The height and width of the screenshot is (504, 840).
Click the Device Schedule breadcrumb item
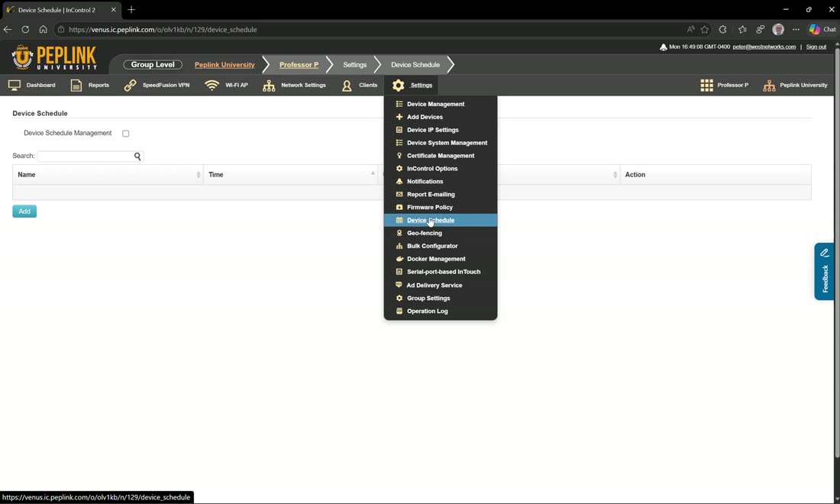(415, 65)
